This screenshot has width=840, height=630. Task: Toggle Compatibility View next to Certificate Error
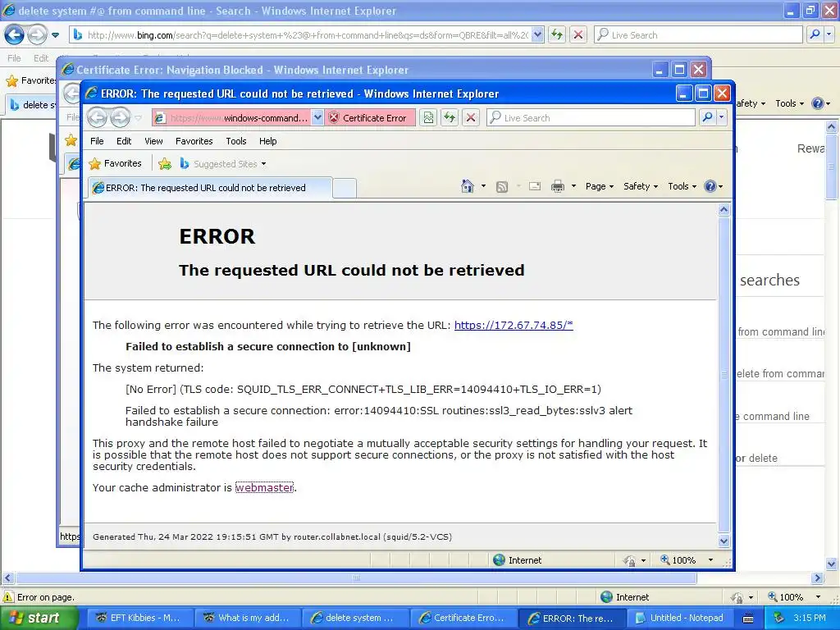tap(428, 118)
